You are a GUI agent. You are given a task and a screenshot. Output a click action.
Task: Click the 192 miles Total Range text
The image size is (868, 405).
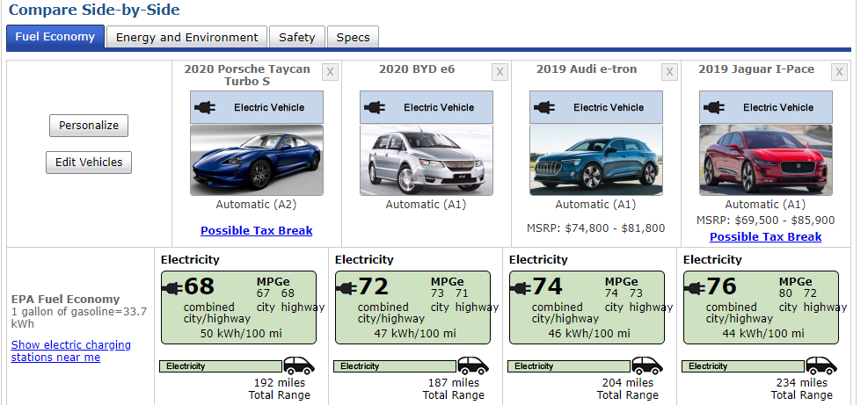[280, 389]
